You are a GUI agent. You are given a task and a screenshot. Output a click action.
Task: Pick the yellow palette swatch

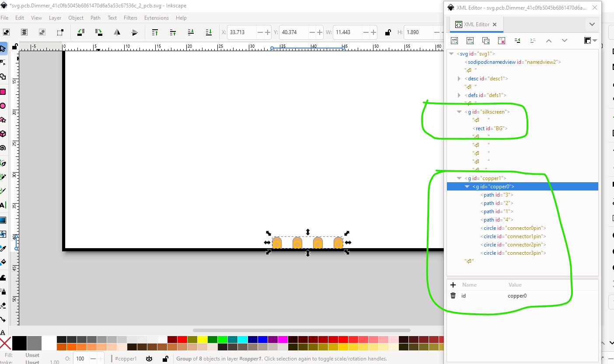coord(202,340)
